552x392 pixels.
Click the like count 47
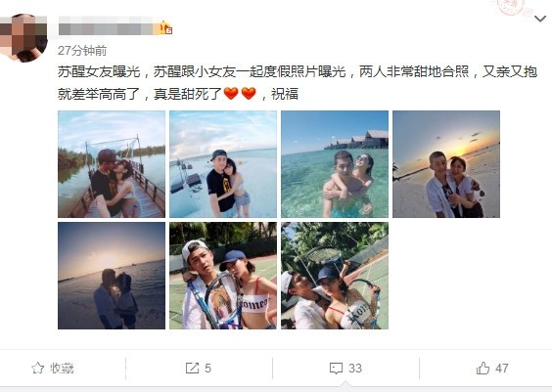point(502,369)
